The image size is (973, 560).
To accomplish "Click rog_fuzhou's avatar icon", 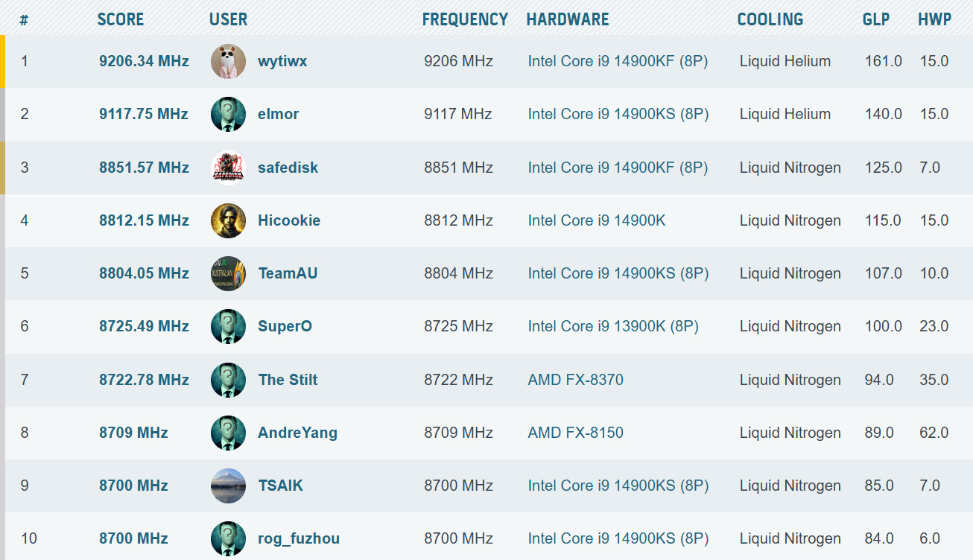I will coord(228,538).
